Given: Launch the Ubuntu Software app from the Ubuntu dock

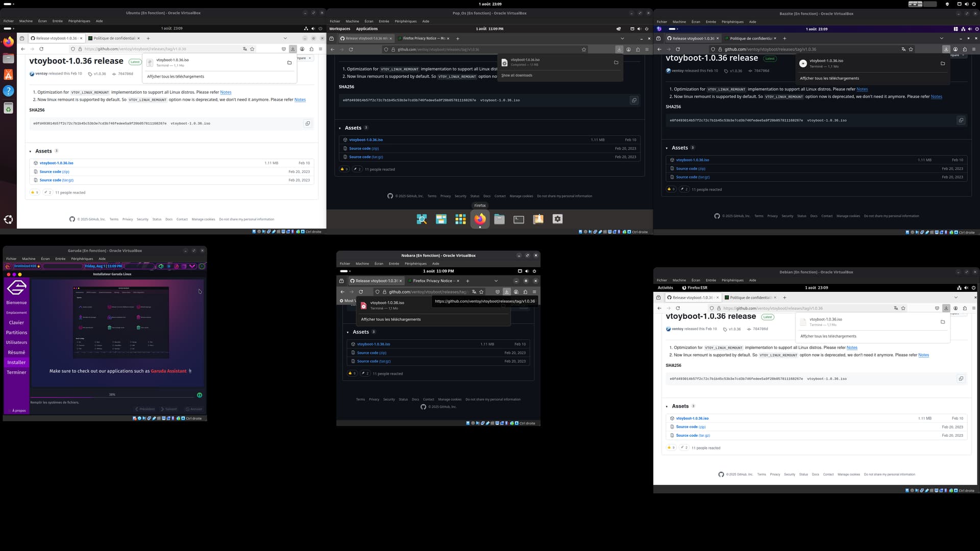Looking at the screenshot, I should coord(9,75).
